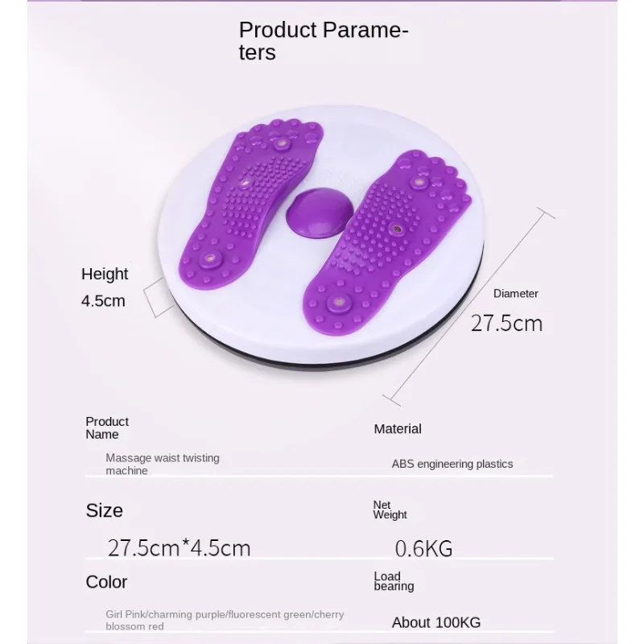
Task: Click the Color label
Action: click(106, 582)
